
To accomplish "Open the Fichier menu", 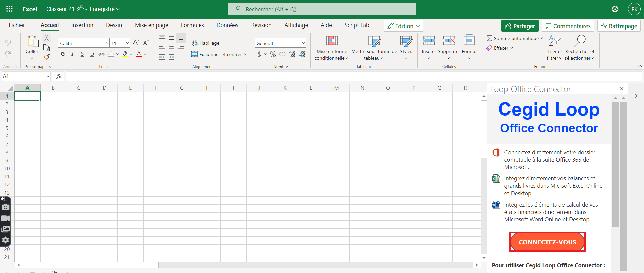I will 17,25.
